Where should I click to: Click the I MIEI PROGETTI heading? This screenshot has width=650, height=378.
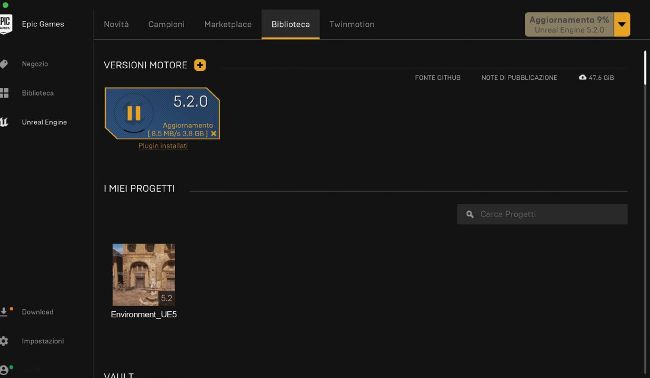[x=139, y=189]
